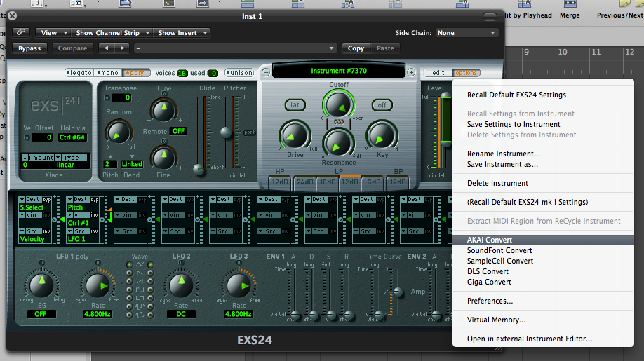Click the link icon in plugin header
This screenshot has height=361, width=644.
coord(21,32)
